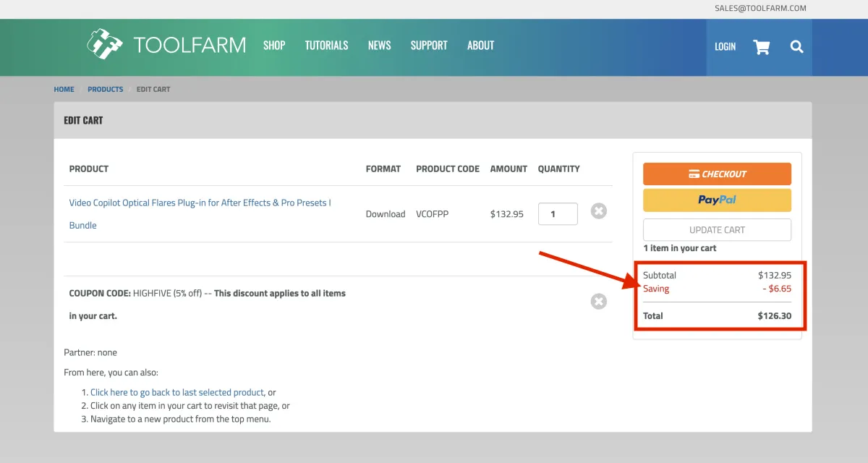
Task: Click the Total value $126.30
Action: [775, 316]
